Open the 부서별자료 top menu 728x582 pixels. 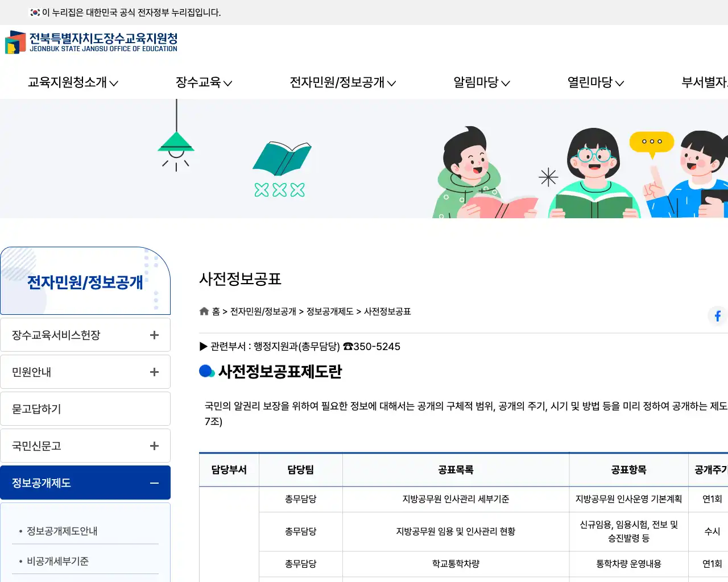[x=705, y=82]
